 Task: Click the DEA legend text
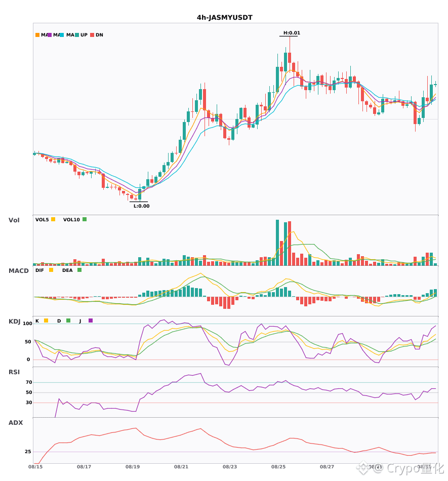(x=67, y=270)
